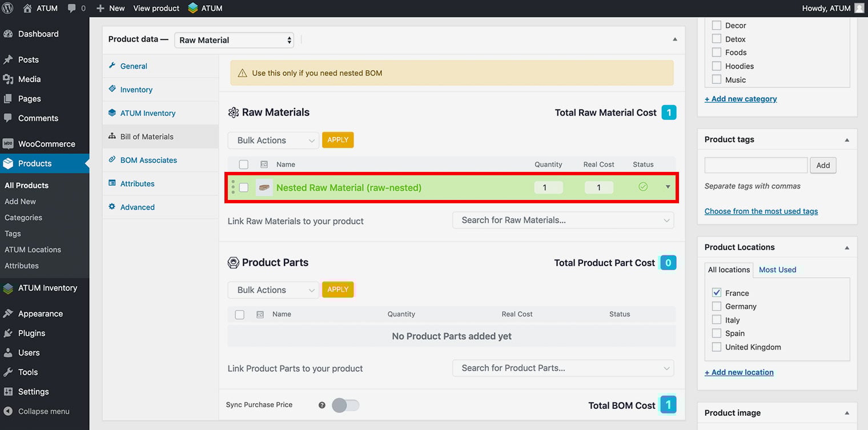Check the Hoodies category checkbox
This screenshot has height=430, width=868.
(x=717, y=66)
